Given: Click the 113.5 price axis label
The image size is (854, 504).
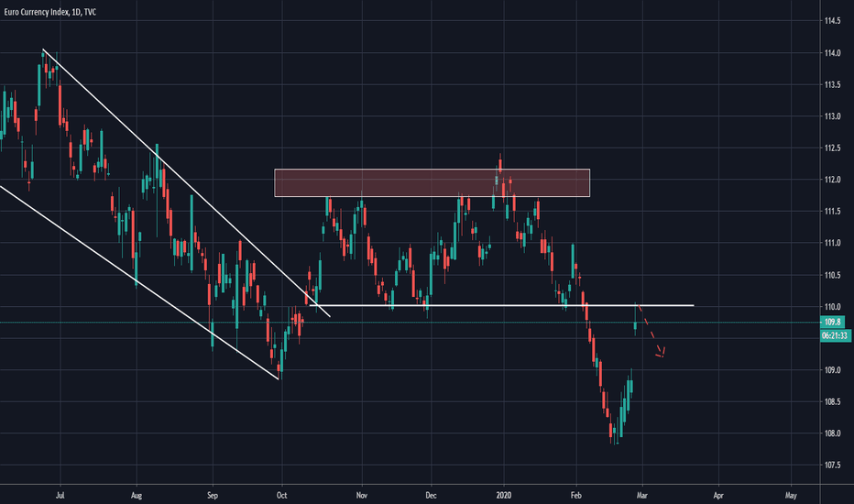Looking at the screenshot, I should coord(832,85).
